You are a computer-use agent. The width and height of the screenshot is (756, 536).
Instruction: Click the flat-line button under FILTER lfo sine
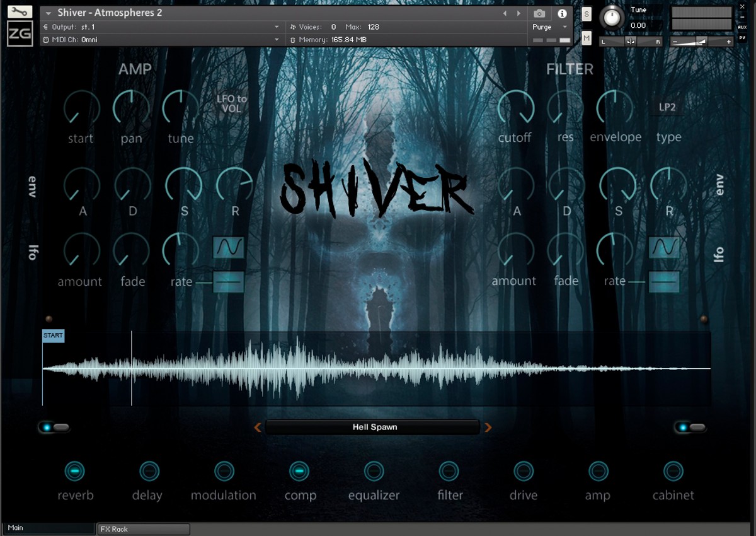664,281
